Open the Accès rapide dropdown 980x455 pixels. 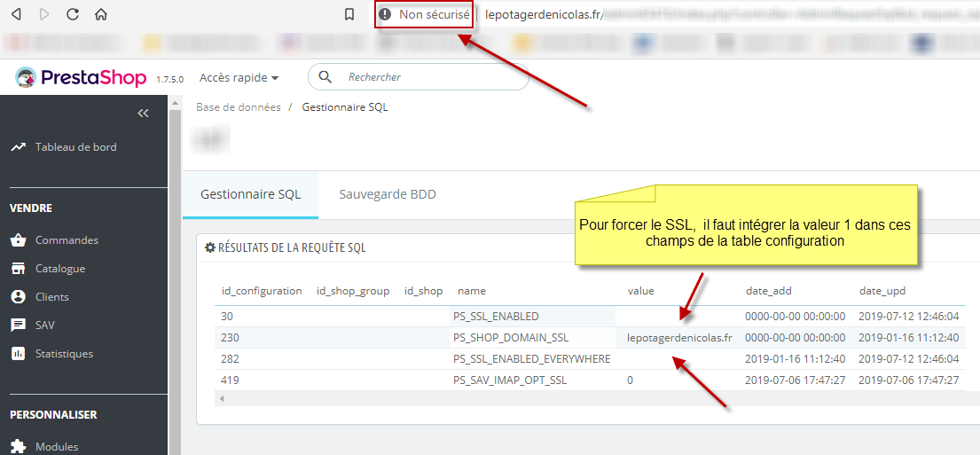[x=239, y=77]
